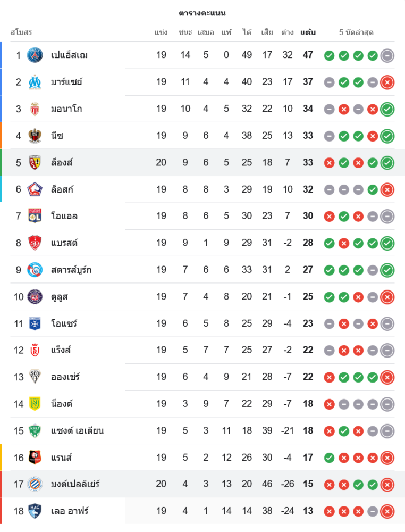
Task: Click the Marseille club logo
Action: [x=35, y=82]
